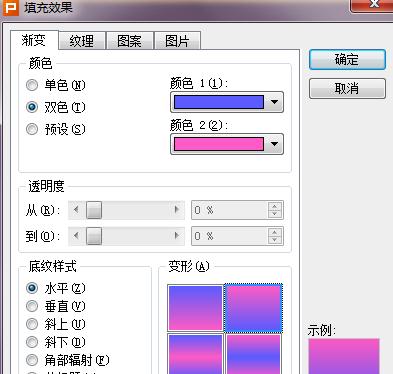This screenshot has height=374, width=393.
Task: Choose the bottom-right gradient variant thumbnail
Action: click(x=253, y=354)
